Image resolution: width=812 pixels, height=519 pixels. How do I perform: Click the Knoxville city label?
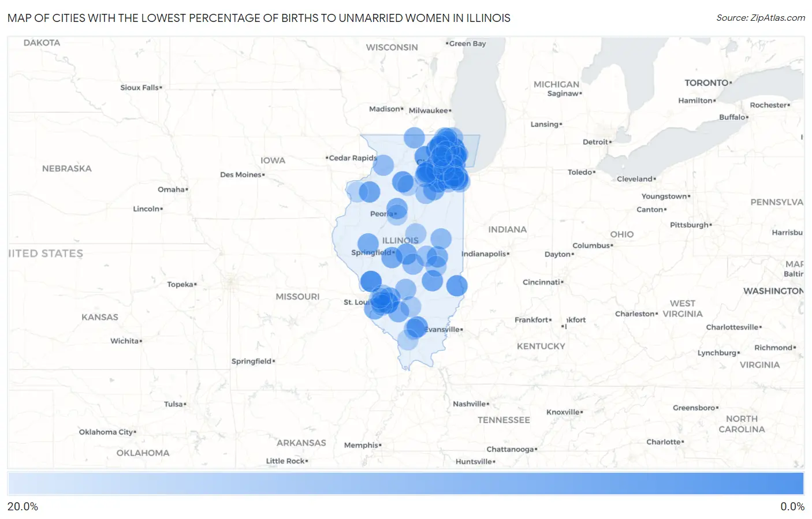pyautogui.click(x=564, y=412)
